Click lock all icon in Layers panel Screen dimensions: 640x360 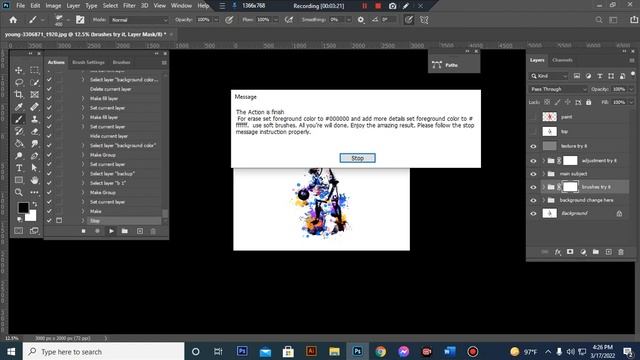click(589, 102)
